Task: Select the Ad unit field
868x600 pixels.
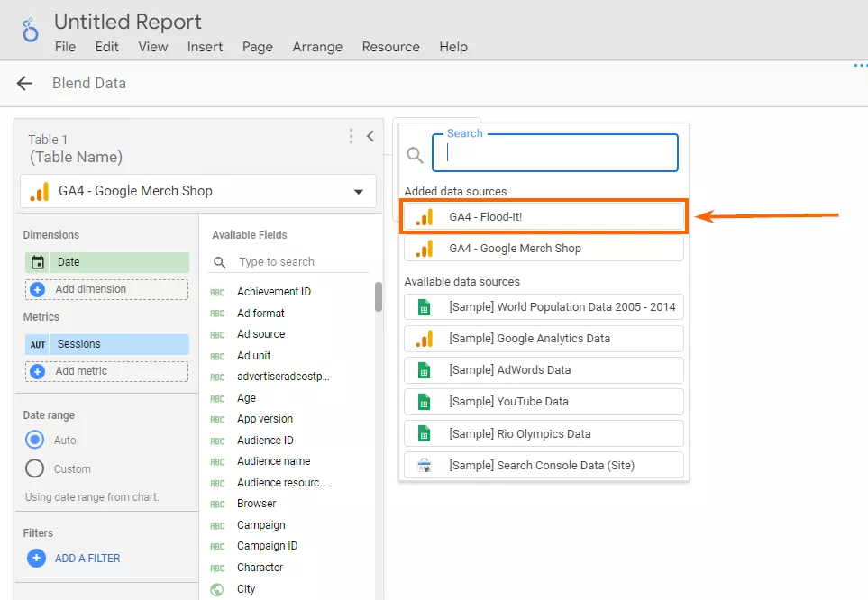Action: click(254, 356)
